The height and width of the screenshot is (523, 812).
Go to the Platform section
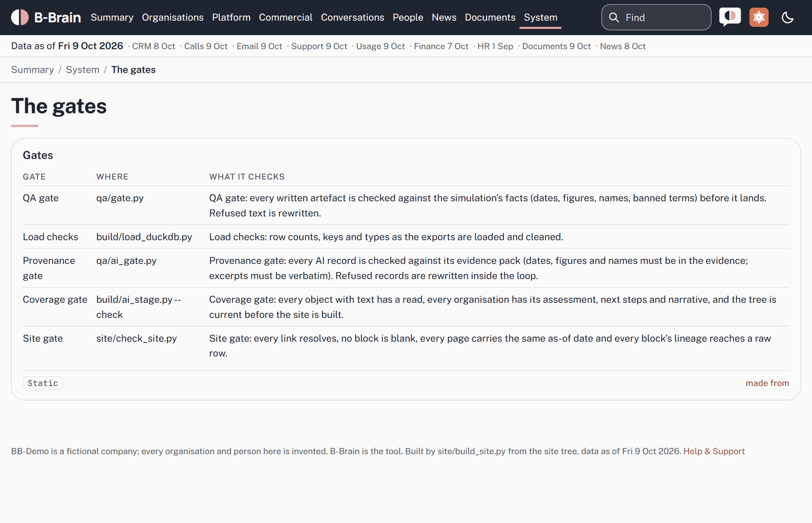[x=231, y=17]
